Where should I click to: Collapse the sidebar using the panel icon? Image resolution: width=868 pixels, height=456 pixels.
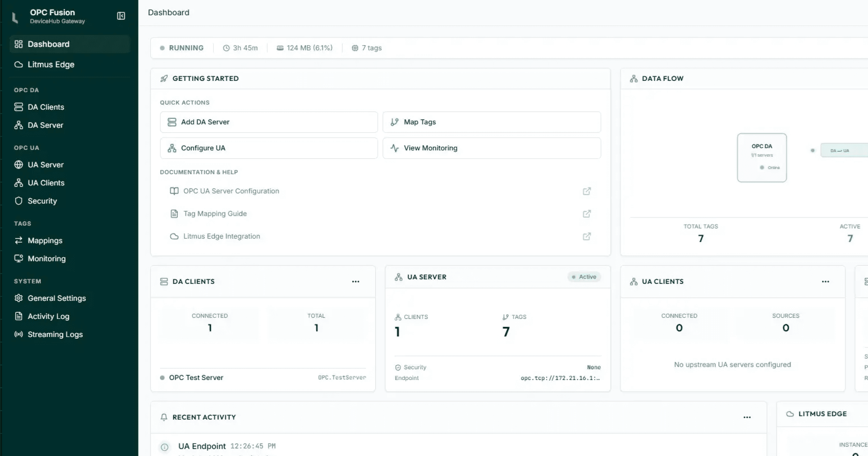[x=121, y=16]
